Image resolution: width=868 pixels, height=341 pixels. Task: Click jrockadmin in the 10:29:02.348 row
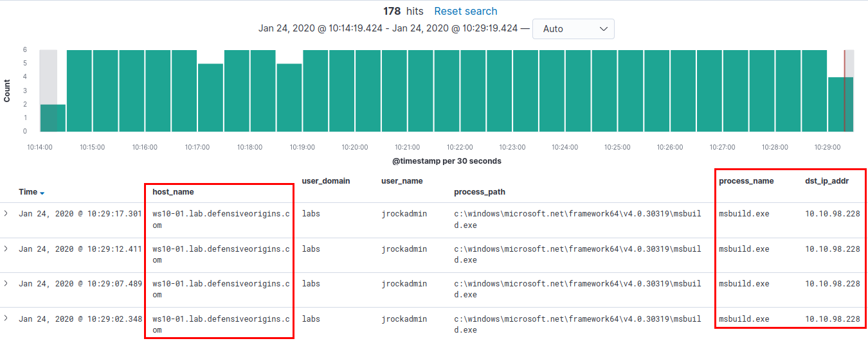point(404,319)
